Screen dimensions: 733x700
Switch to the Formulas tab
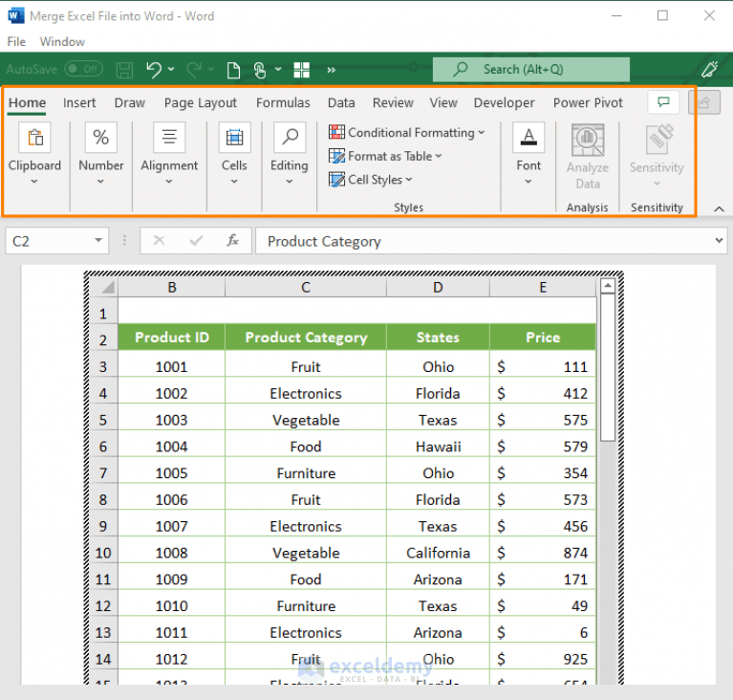[283, 103]
